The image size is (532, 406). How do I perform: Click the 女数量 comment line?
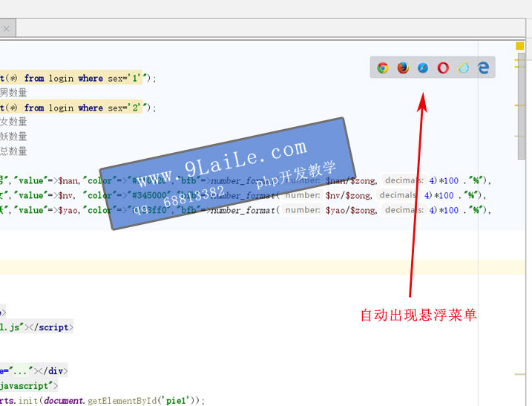tap(13, 122)
